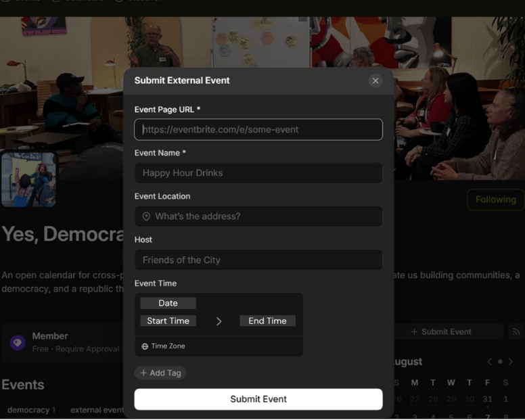Select day 31 in the calendar

click(x=487, y=399)
